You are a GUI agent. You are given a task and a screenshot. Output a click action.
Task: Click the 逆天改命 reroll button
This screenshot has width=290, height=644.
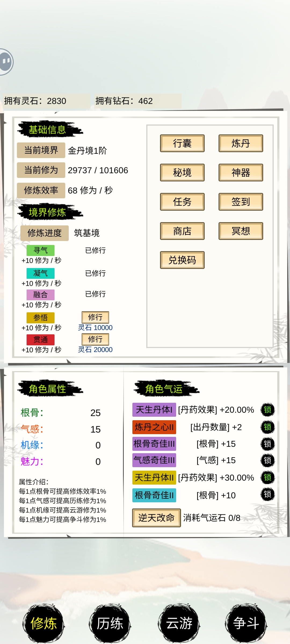point(157,518)
